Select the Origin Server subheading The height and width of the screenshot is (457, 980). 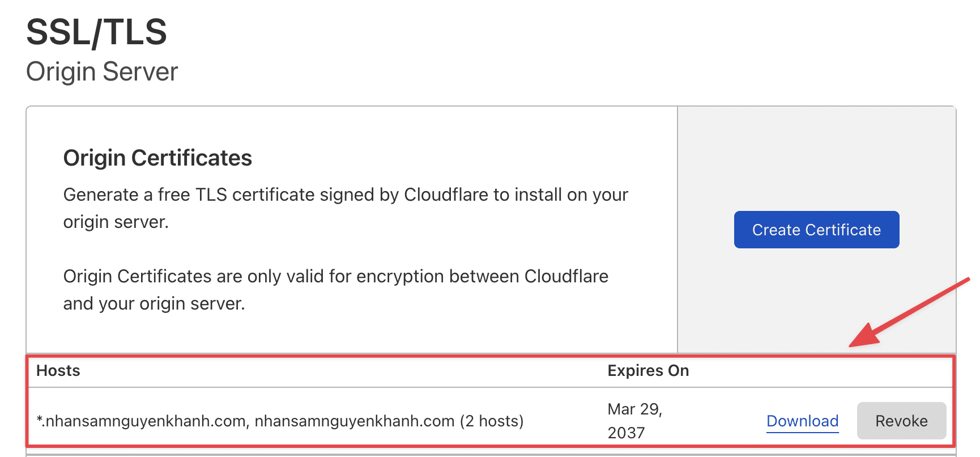(x=102, y=71)
